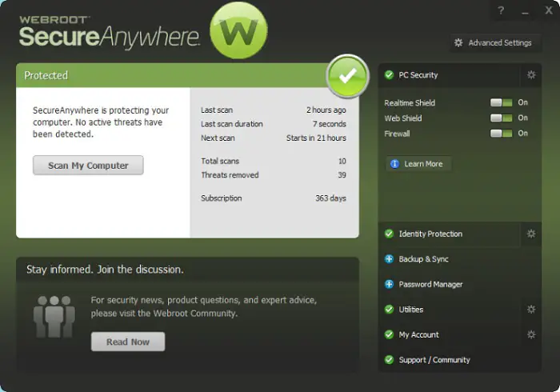Screen dimensions: 560x392
Task: Toggle the Firewall switch
Action: coord(501,134)
